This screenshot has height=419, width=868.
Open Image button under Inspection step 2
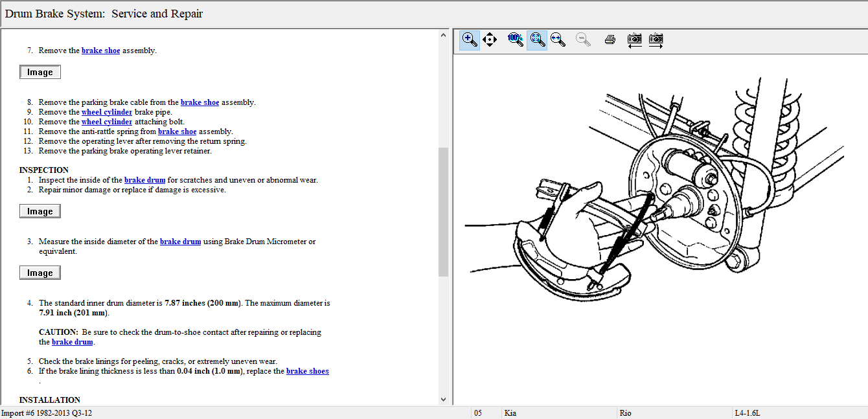coord(40,212)
